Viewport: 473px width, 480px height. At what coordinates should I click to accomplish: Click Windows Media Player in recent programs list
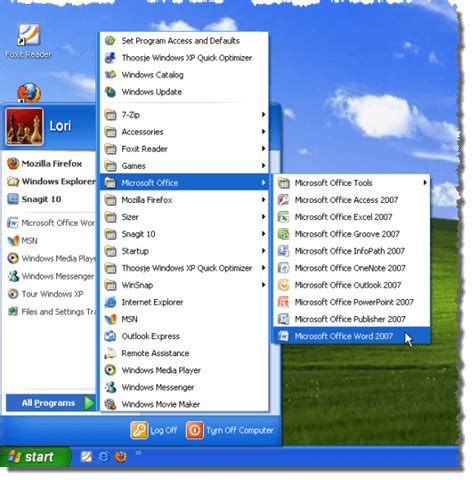click(51, 258)
